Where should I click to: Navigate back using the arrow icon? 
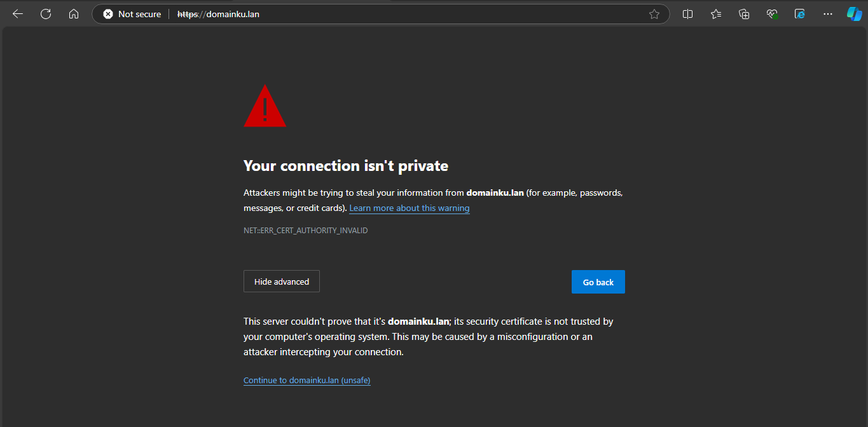click(x=17, y=13)
